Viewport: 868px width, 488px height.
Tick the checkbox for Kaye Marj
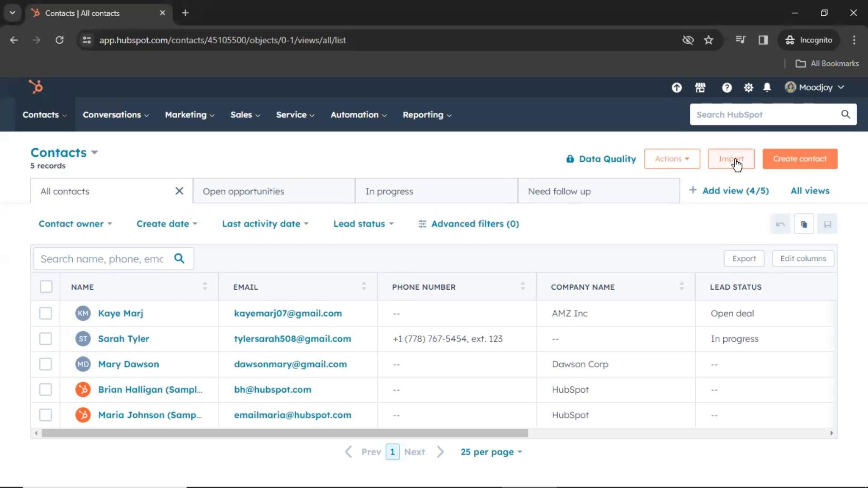click(x=46, y=313)
